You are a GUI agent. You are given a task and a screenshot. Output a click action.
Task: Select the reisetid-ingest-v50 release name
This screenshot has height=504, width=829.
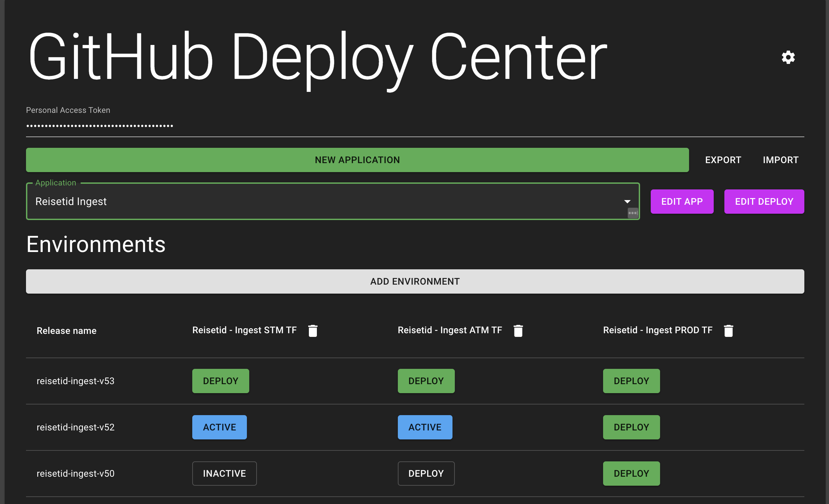click(75, 473)
